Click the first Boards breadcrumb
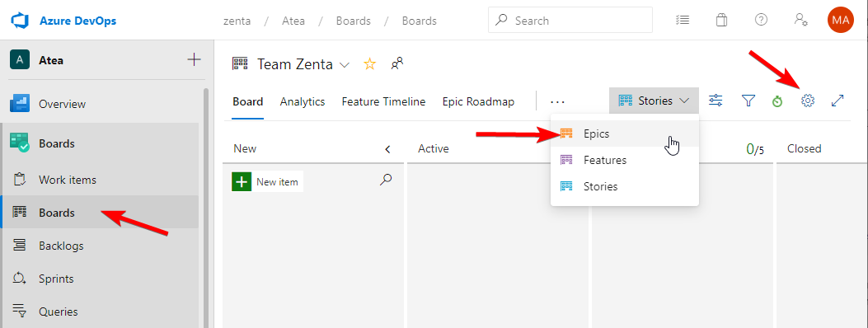The width and height of the screenshot is (868, 328). pos(353,21)
